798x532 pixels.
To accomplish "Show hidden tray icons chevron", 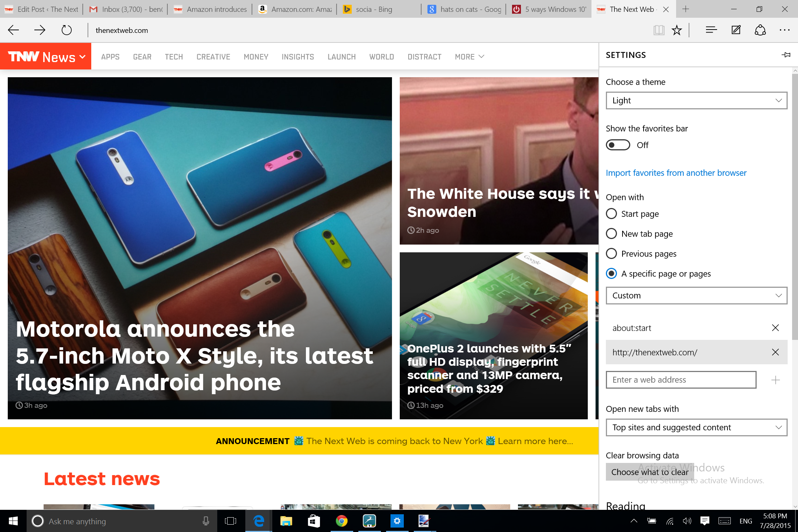I will tap(634, 521).
